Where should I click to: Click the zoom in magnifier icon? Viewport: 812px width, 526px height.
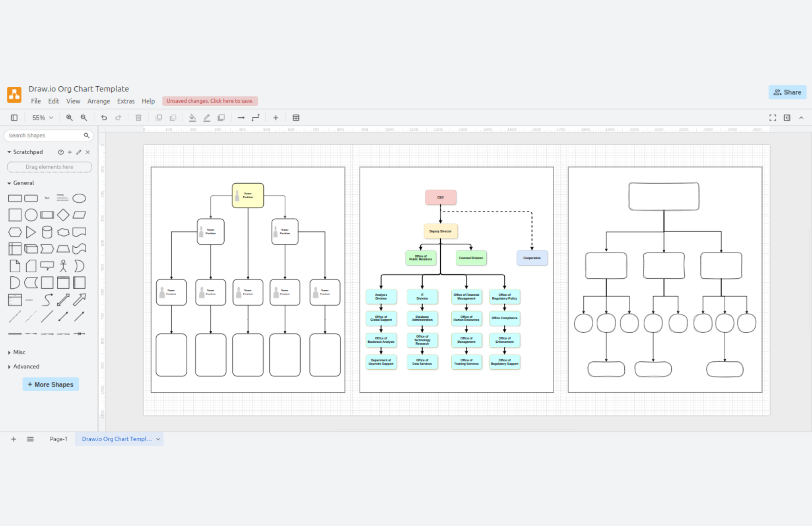[69, 118]
